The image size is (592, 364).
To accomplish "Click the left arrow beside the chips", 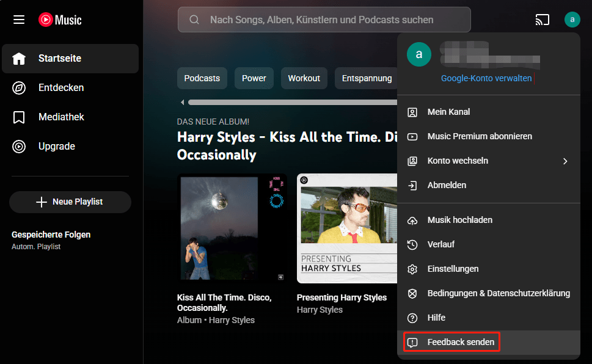I will 182,102.
